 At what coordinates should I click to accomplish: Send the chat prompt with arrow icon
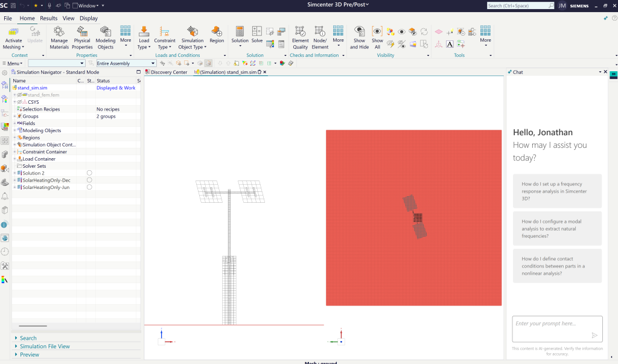(x=594, y=335)
